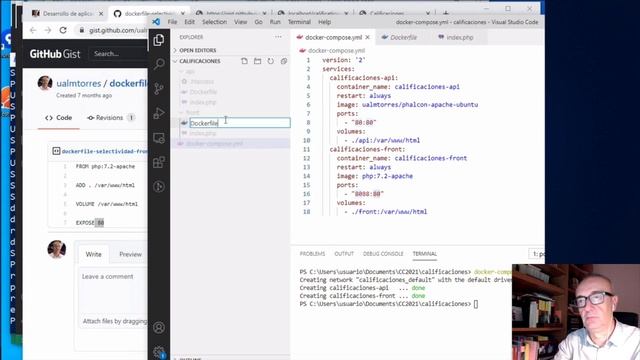Image resolution: width=640 pixels, height=360 pixels.
Task: Click ualmtorres avatar on Gist page
Action: 45,83
